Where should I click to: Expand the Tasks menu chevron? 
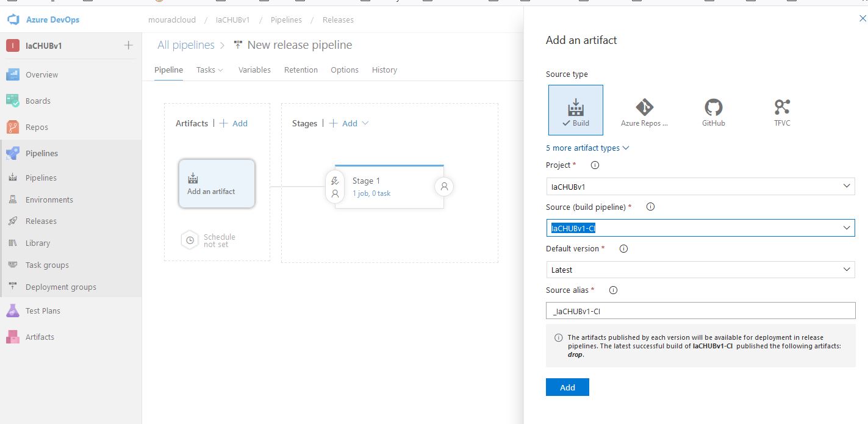click(221, 70)
